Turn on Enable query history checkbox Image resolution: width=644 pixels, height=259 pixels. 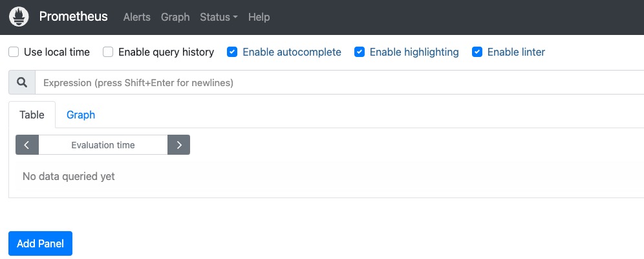coord(108,52)
